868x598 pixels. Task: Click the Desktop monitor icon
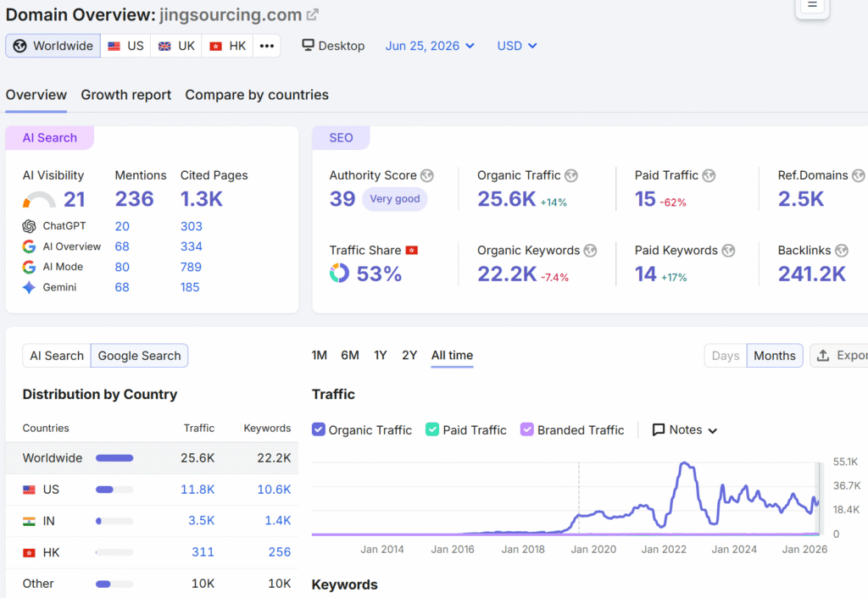pos(308,45)
